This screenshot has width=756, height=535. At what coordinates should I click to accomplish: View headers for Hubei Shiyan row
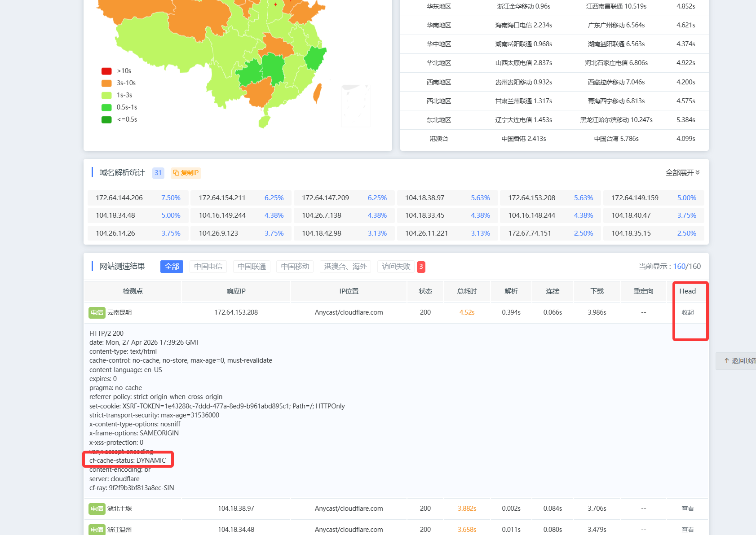pos(687,509)
